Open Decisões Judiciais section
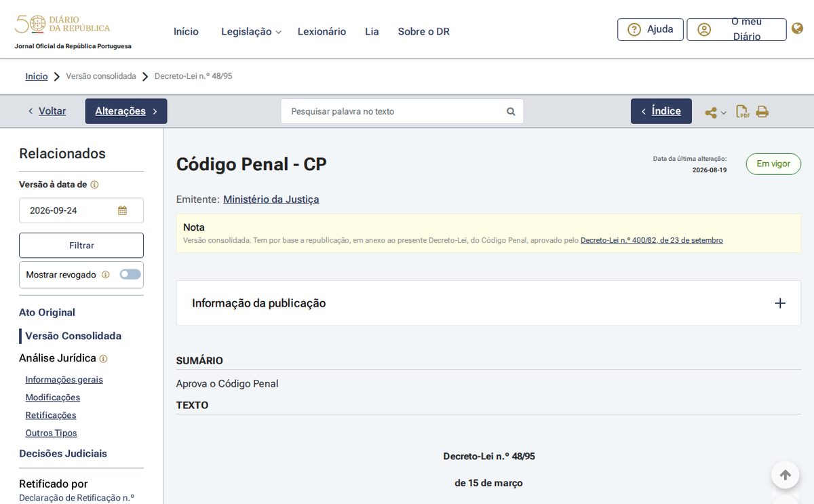The image size is (814, 504). pos(63,454)
